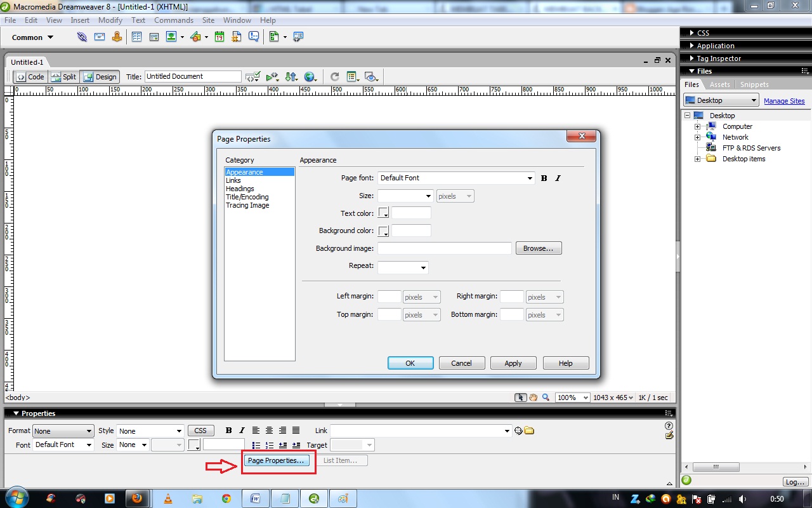
Task: Click the Server-Side Include icon
Action: pyautogui.click(x=236, y=37)
